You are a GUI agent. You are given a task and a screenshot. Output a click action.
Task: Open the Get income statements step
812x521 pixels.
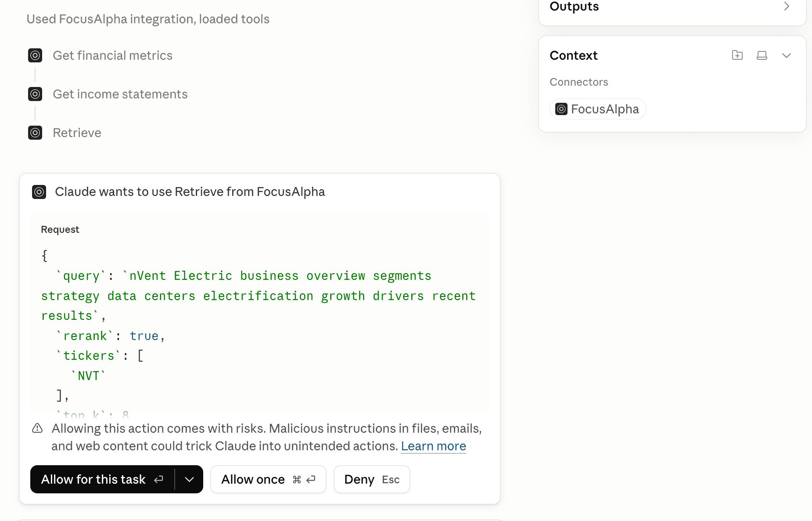120,94
